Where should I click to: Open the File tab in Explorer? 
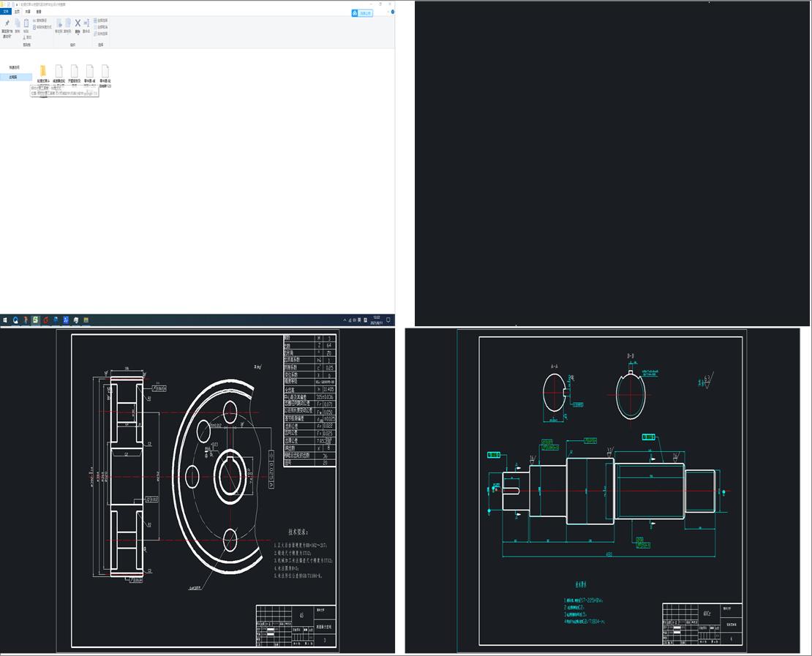point(6,12)
